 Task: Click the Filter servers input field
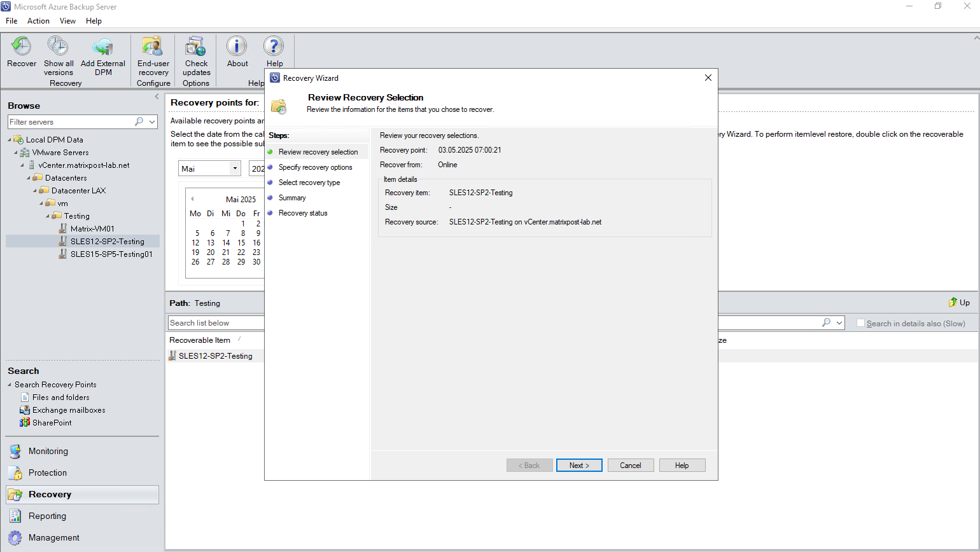coord(70,121)
